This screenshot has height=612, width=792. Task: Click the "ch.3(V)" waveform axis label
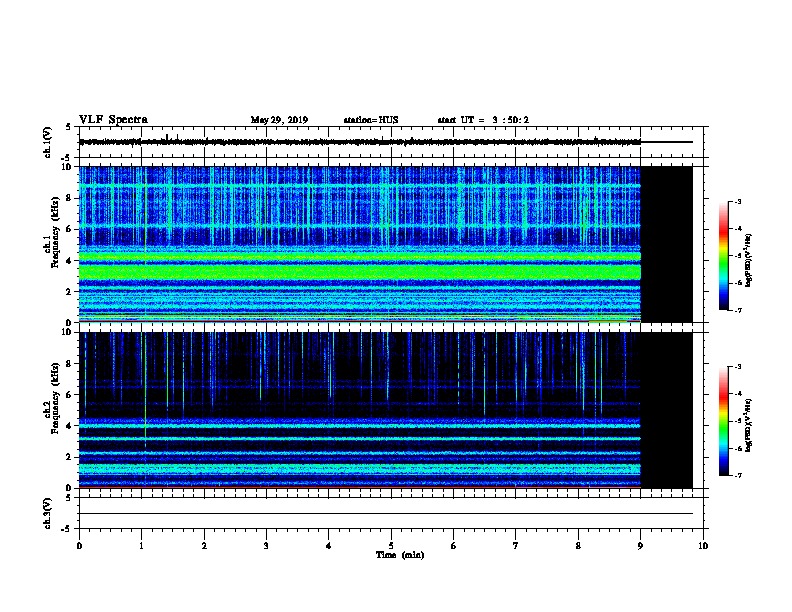[x=48, y=513]
